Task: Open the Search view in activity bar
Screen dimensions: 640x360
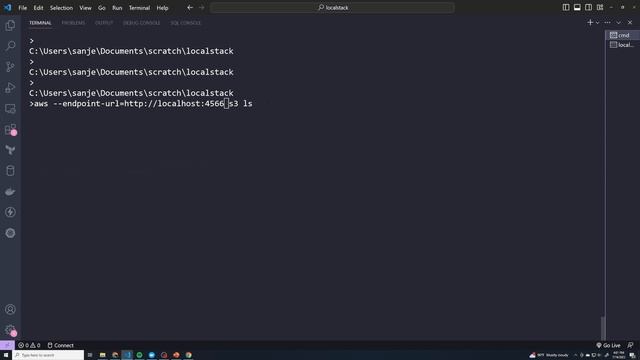Action: [10, 46]
